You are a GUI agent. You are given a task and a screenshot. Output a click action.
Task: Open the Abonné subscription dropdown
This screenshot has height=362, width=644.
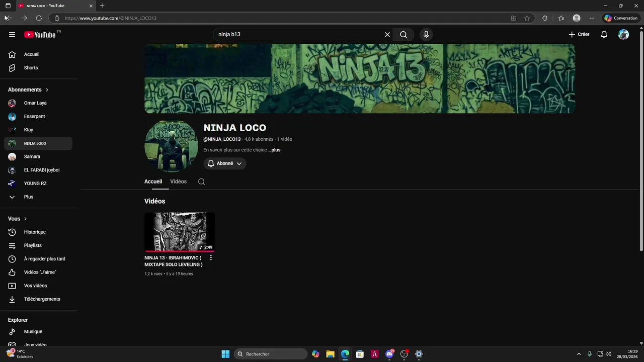point(225,163)
